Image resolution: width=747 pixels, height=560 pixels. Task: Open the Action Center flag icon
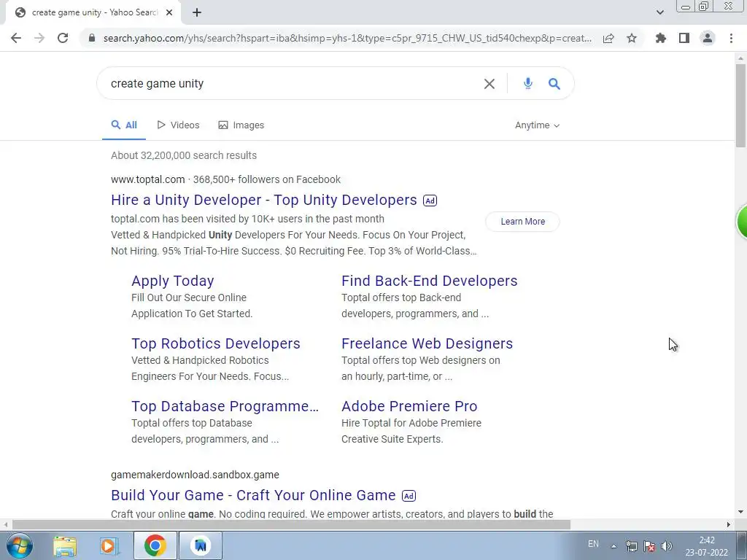point(649,546)
